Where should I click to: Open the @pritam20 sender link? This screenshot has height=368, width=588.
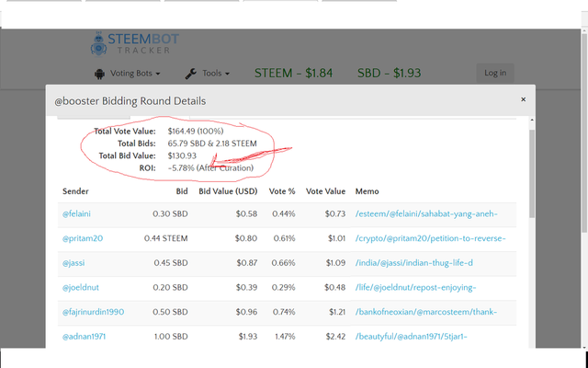[x=83, y=238]
